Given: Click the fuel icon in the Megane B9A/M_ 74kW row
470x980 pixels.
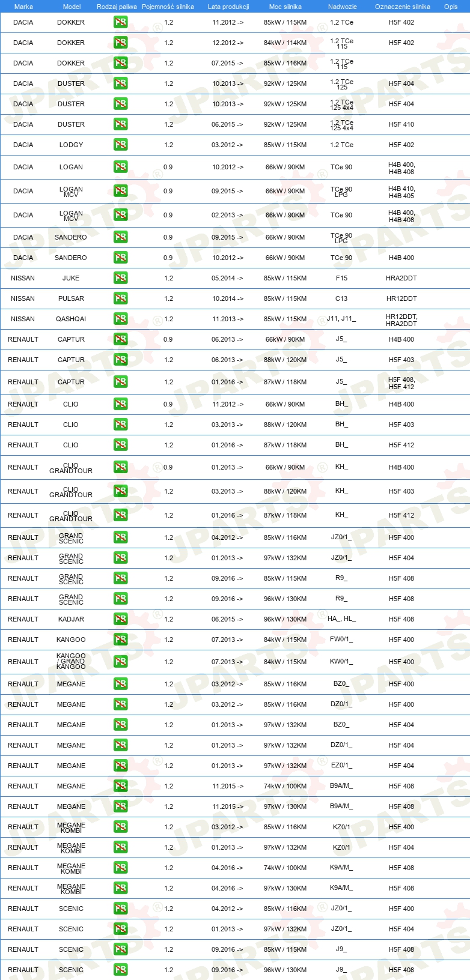Looking at the screenshot, I should (x=121, y=786).
